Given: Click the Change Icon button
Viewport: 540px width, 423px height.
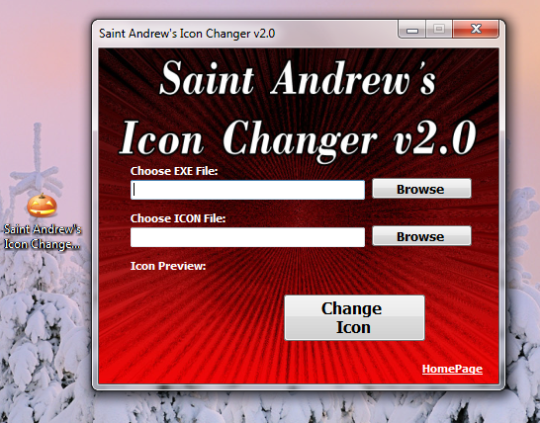Looking at the screenshot, I should [354, 318].
